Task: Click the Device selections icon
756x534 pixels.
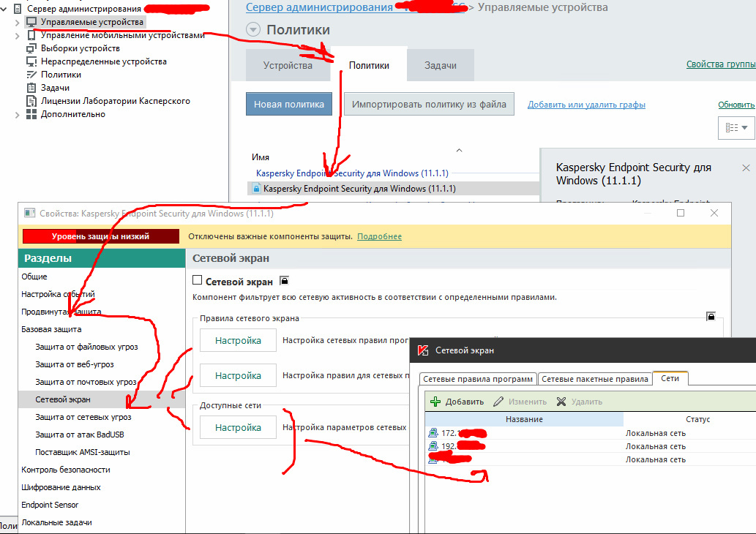Action: tap(31, 48)
